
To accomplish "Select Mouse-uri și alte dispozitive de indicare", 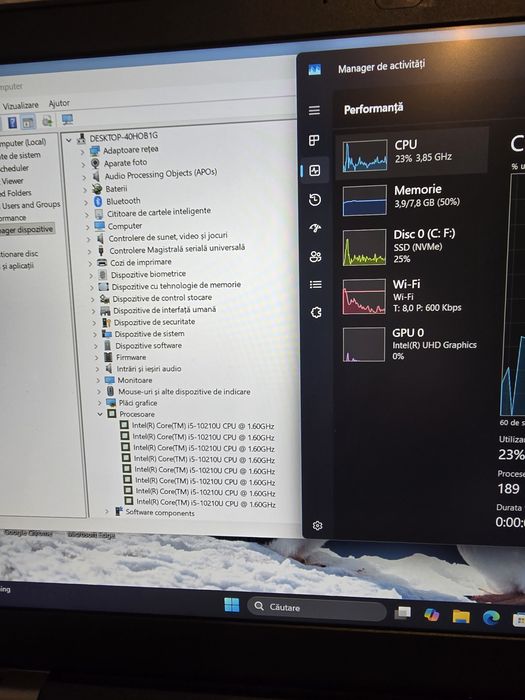I will pos(184,392).
